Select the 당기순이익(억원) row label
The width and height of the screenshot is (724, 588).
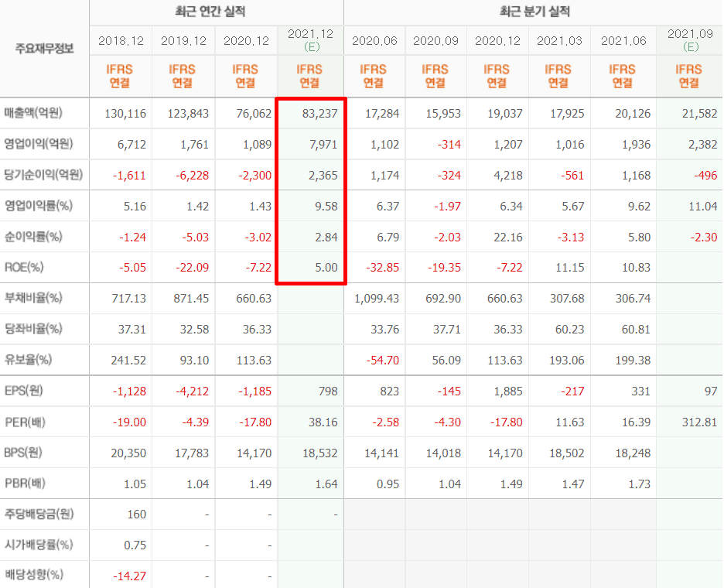[43, 174]
